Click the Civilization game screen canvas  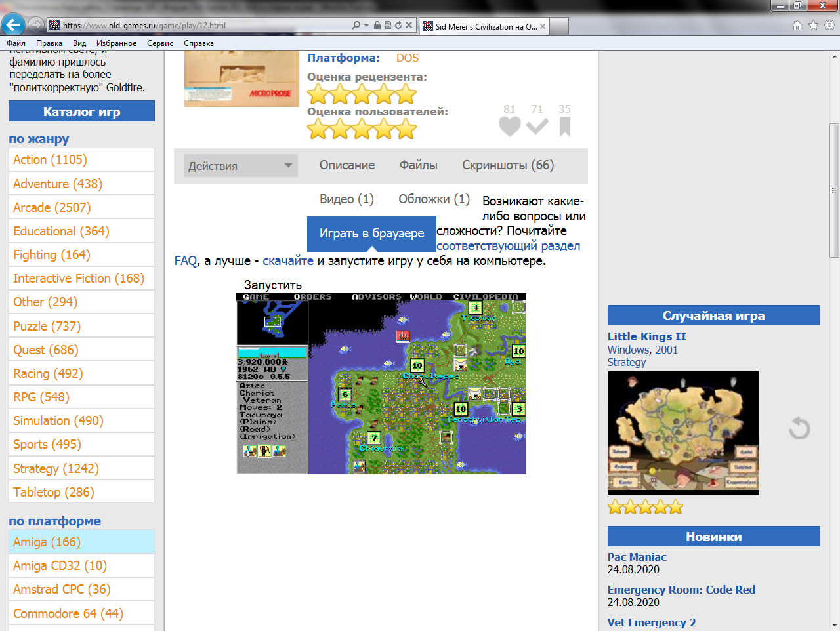click(x=381, y=384)
